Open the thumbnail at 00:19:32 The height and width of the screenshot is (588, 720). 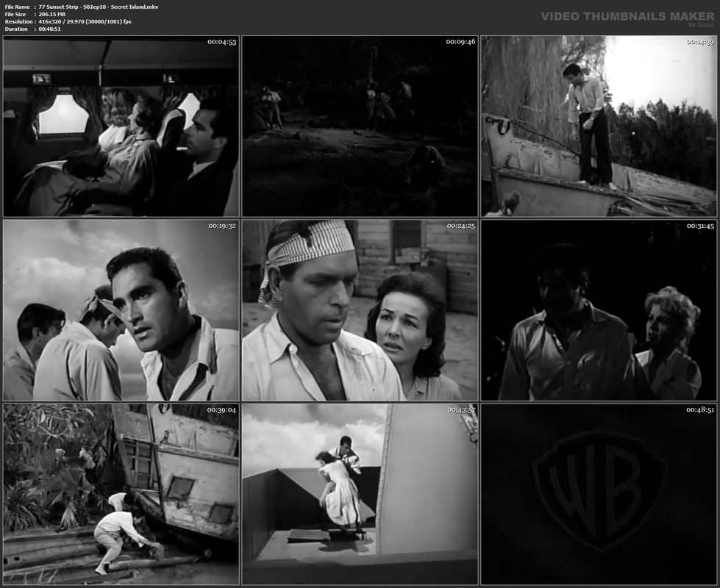pyautogui.click(x=121, y=310)
